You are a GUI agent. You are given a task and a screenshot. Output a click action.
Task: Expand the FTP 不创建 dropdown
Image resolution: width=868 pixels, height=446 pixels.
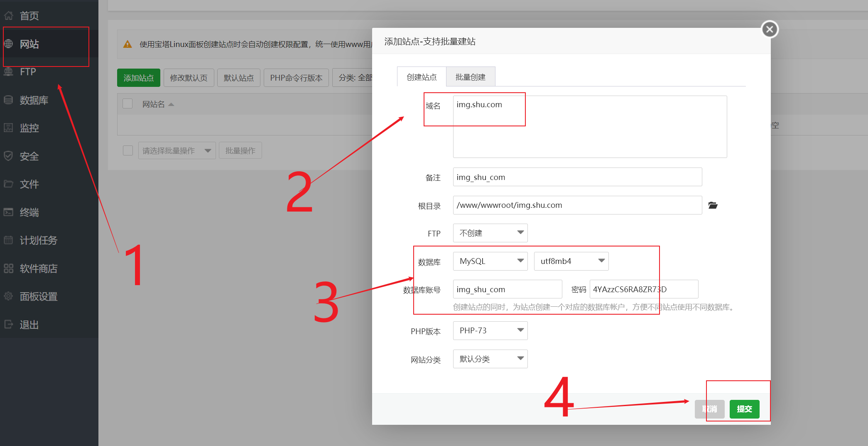coord(490,233)
